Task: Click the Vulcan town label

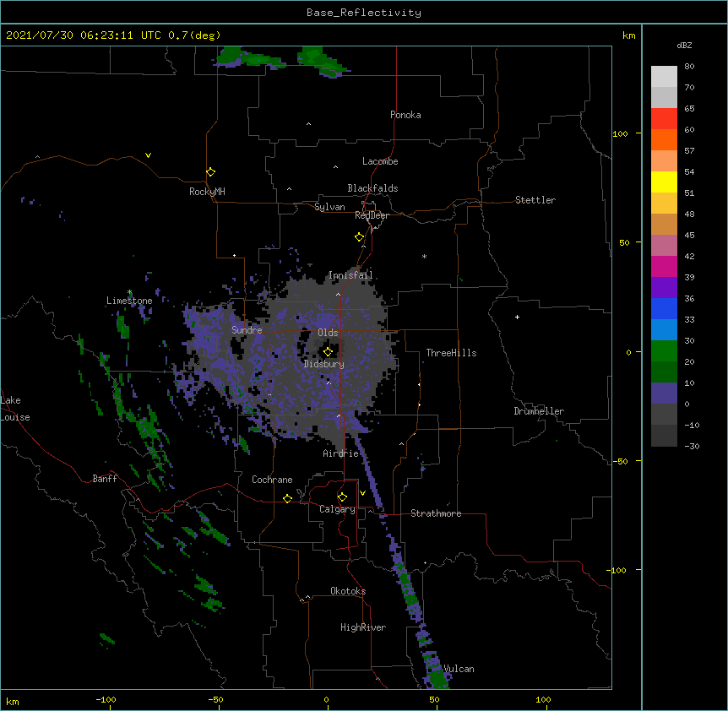Action: [x=459, y=669]
